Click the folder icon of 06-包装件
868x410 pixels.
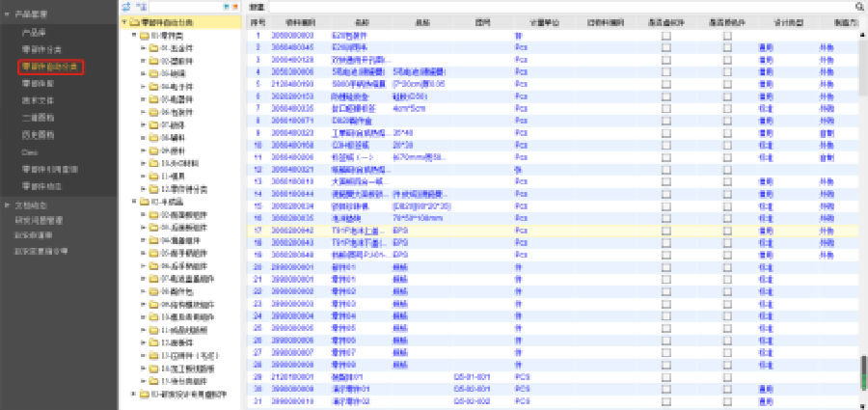[154, 113]
